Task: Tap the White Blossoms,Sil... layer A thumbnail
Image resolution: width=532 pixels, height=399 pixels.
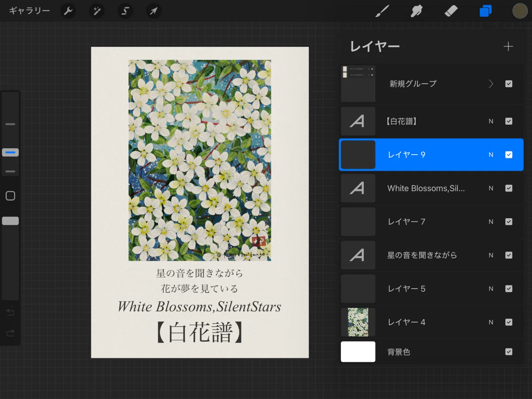Action: (x=358, y=188)
